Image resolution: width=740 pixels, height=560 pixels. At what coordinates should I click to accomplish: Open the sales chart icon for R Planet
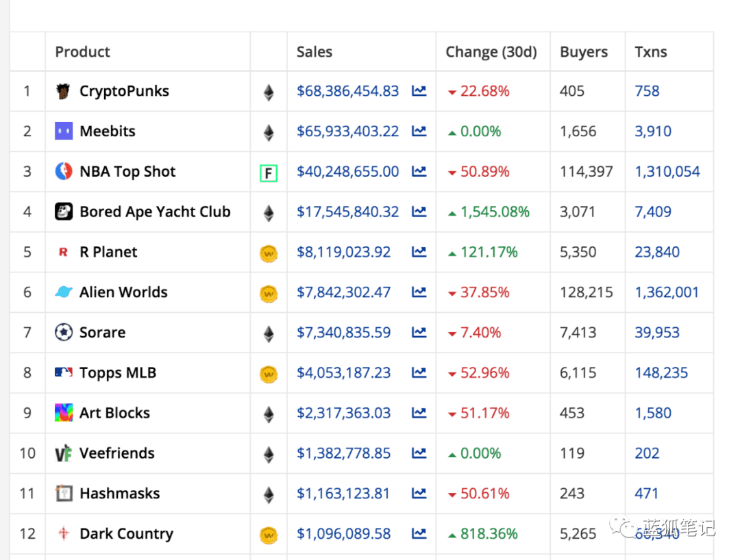pos(419,252)
